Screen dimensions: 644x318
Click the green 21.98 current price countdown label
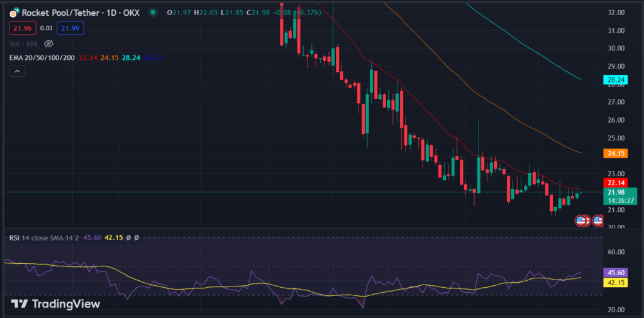pos(619,196)
